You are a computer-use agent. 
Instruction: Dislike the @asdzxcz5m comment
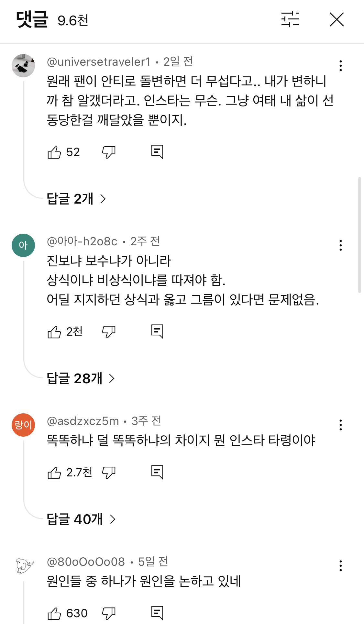109,473
